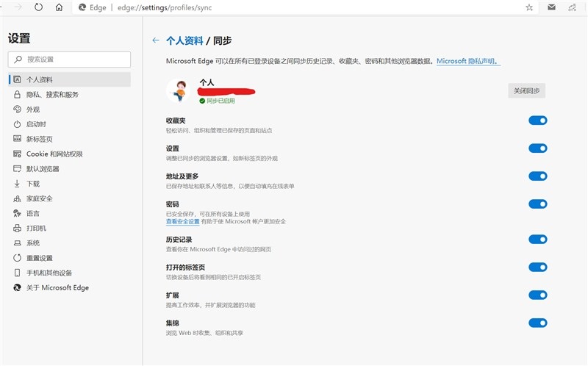Click the Edge icon for 关于 Microsoft Edge
Viewport: 588px width, 366px height.
click(x=17, y=287)
